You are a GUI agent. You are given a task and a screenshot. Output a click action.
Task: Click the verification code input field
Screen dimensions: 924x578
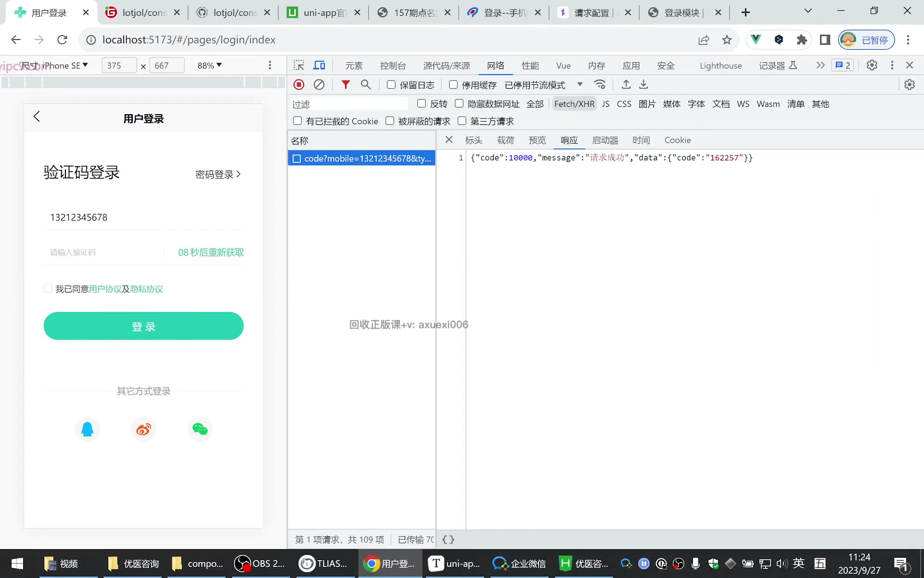(x=103, y=252)
